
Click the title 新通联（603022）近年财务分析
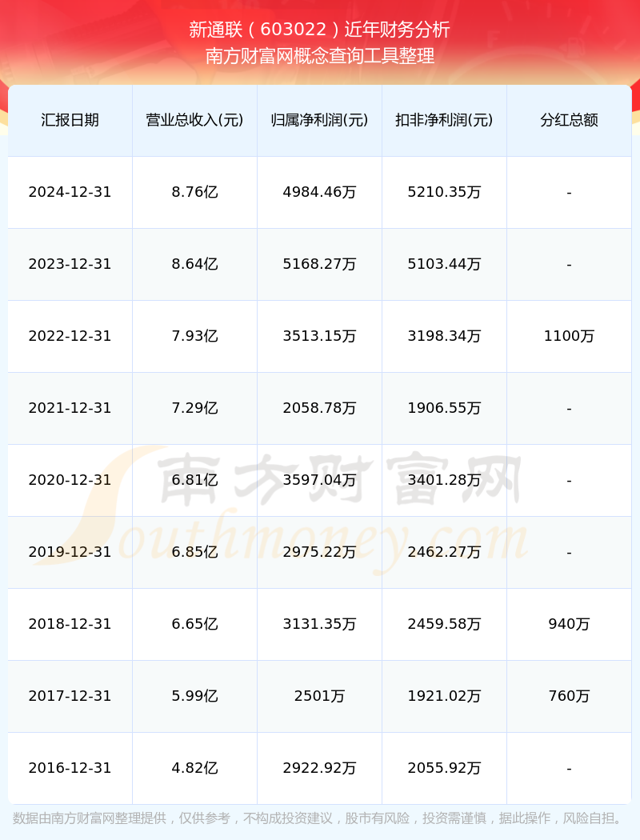320,30
